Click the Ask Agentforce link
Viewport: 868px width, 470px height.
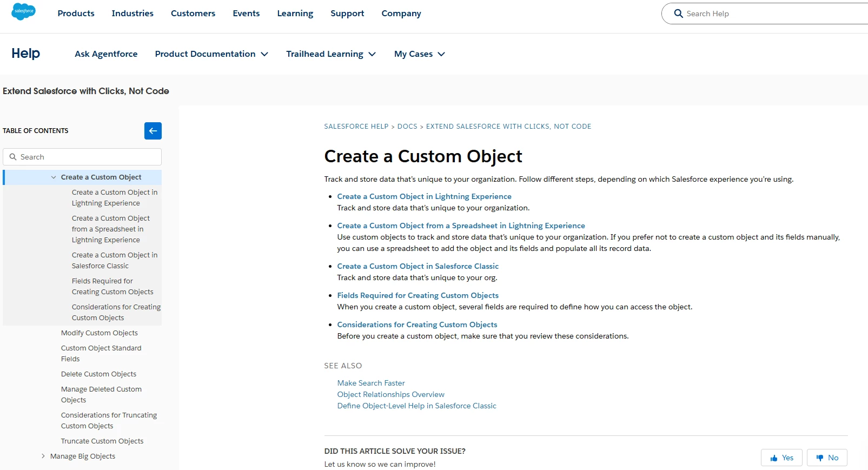click(x=106, y=54)
